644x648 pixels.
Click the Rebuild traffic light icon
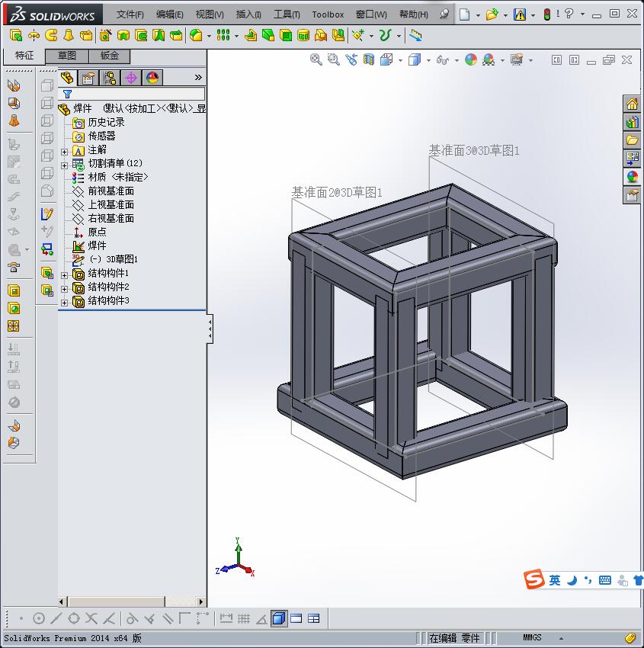(x=547, y=14)
